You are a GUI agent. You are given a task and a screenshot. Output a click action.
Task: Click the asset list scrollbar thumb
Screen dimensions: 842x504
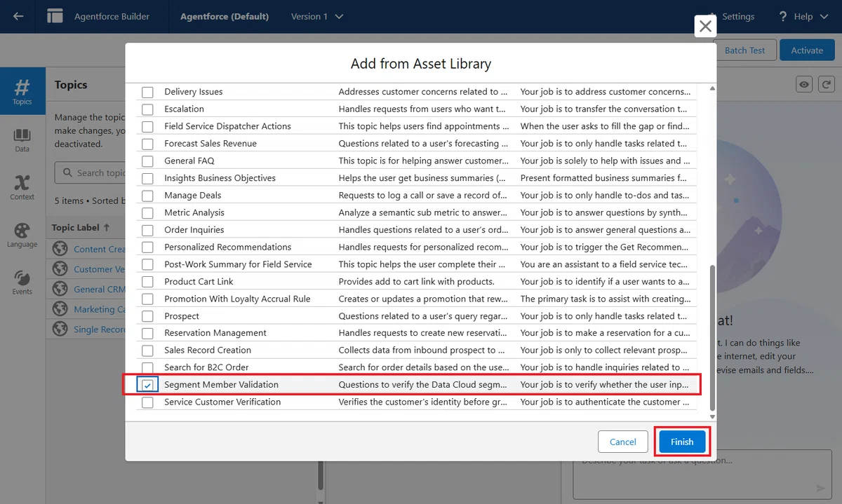(712, 337)
